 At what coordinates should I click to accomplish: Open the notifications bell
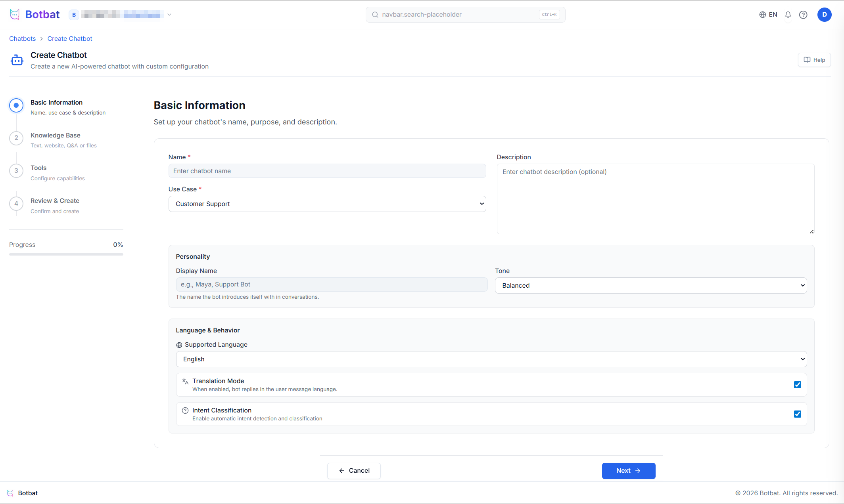pos(788,15)
